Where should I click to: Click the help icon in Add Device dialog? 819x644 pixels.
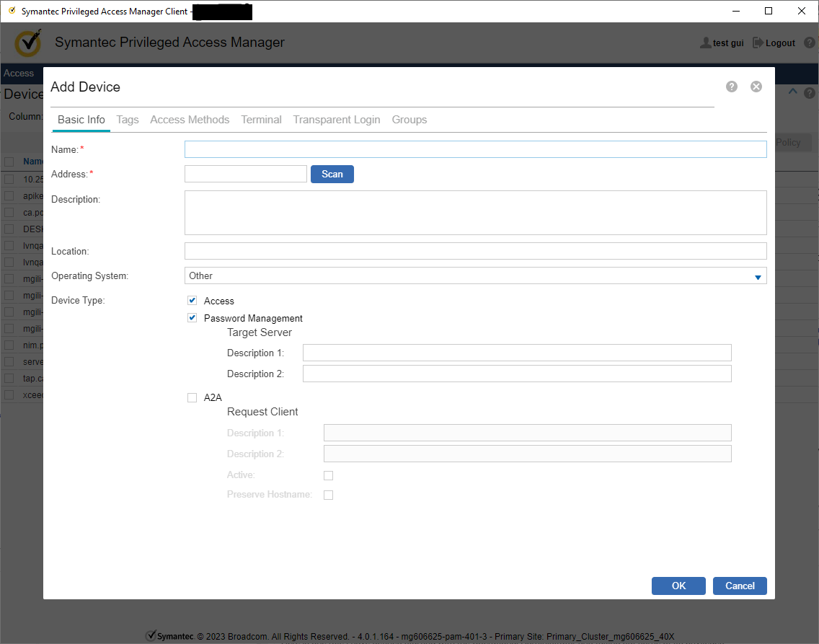(732, 87)
